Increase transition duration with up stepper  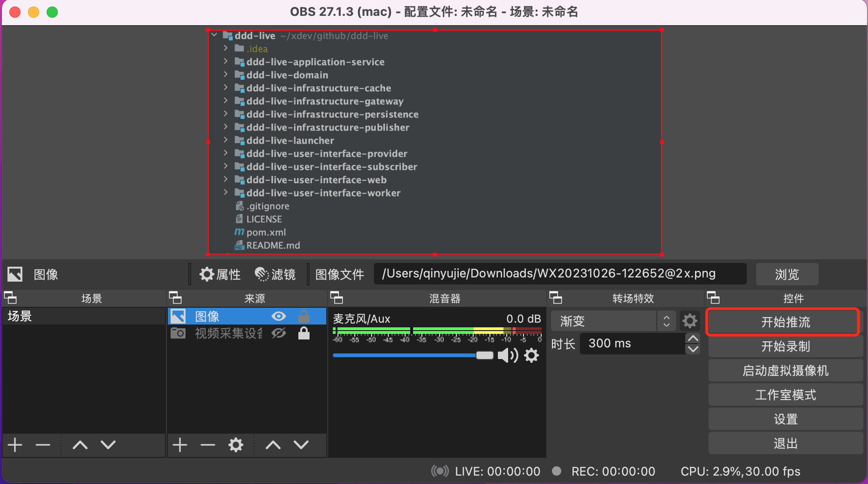693,339
